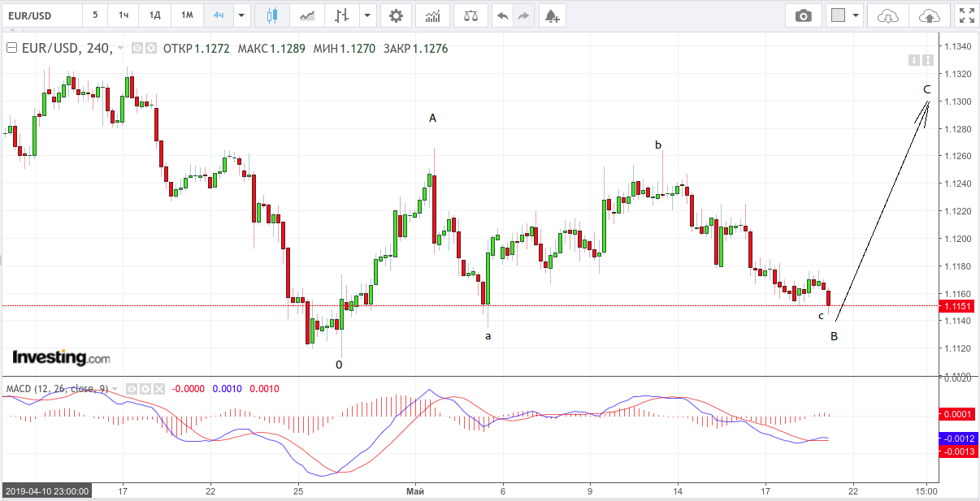The width and height of the screenshot is (980, 501).
Task: Switch to the 5 minute timeframe
Action: (95, 15)
